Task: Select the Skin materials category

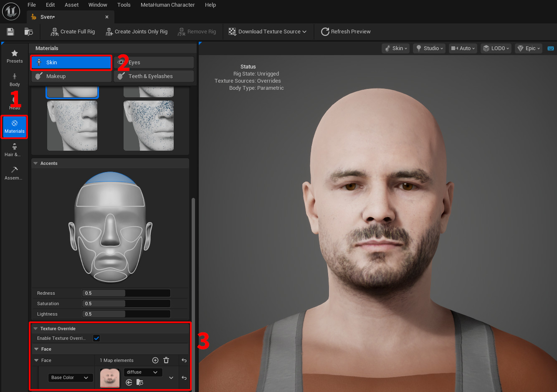Action: click(x=71, y=63)
